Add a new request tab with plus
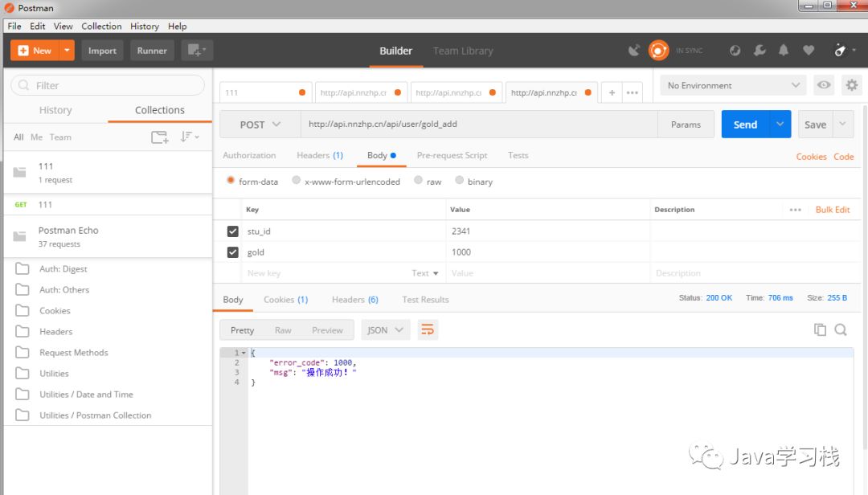The image size is (868, 495). (612, 92)
